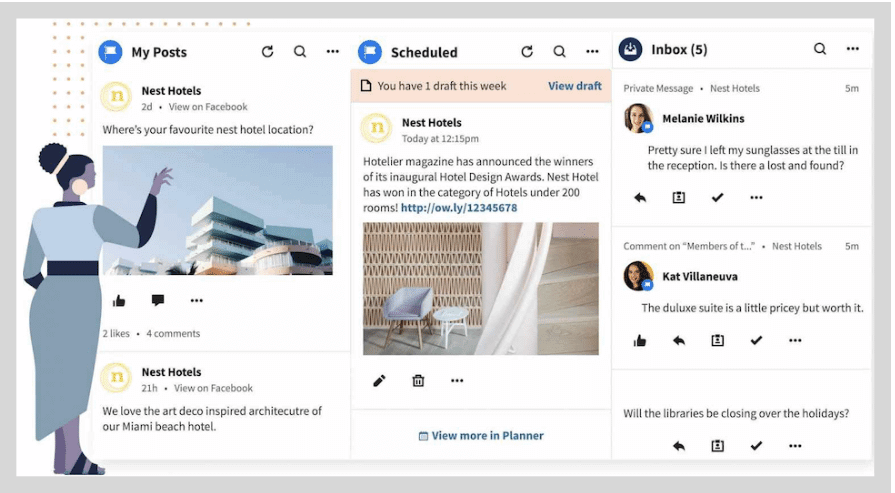This screenshot has width=895, height=493.
Task: Click the 'Private Message' label
Action: [x=658, y=88]
